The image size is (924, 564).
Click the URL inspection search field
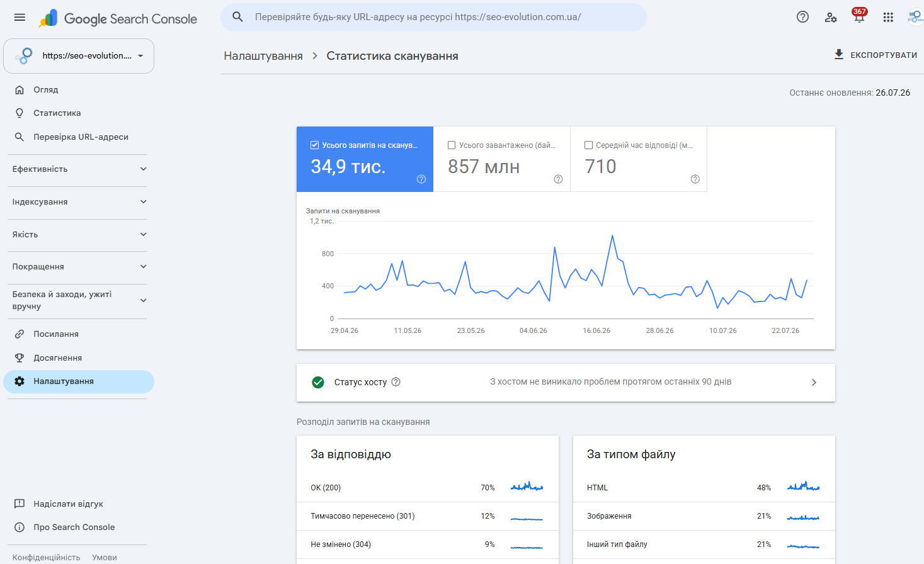click(433, 17)
